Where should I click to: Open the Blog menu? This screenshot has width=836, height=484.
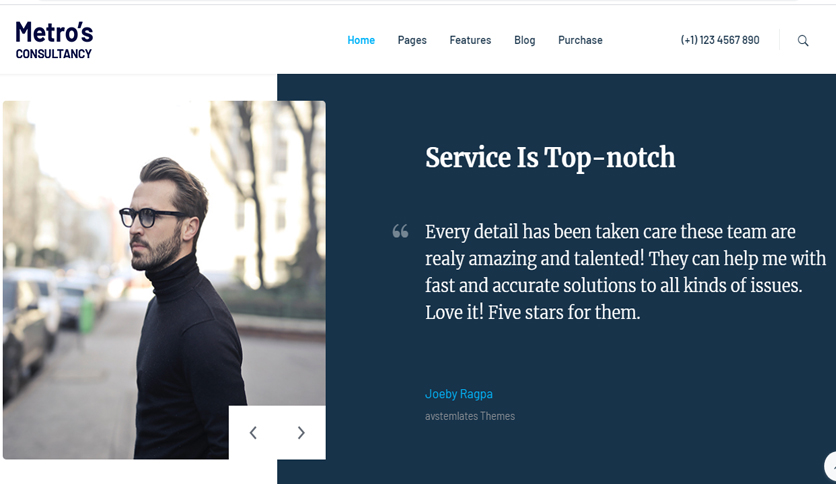[525, 41]
